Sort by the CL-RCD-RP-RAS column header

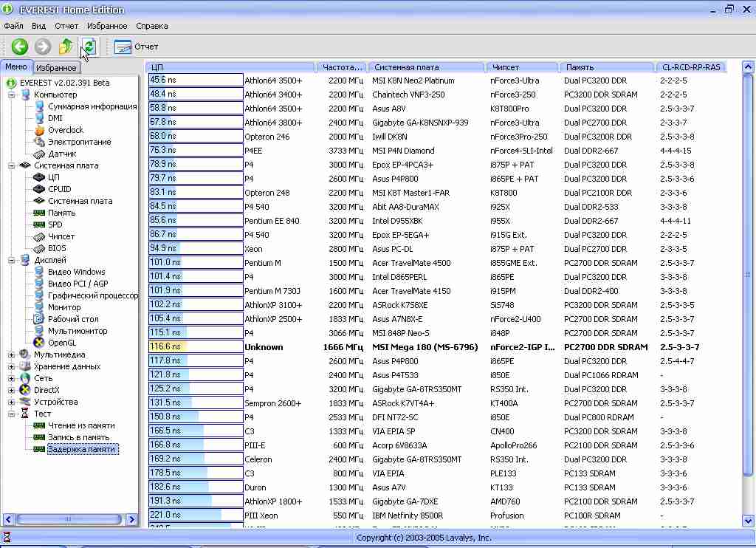pyautogui.click(x=691, y=67)
